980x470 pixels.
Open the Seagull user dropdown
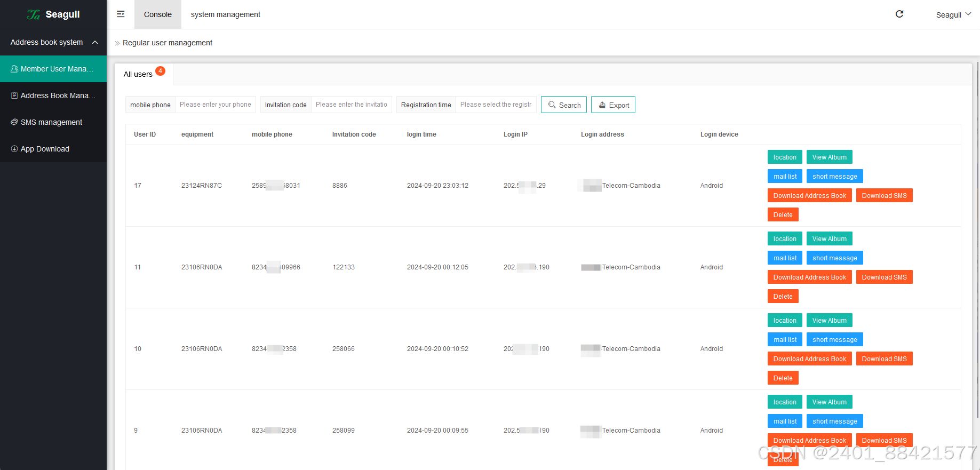[953, 15]
